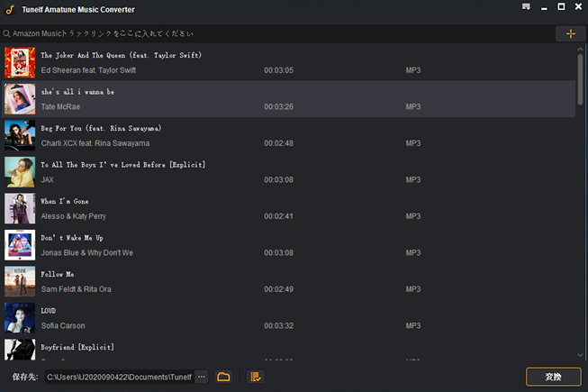Click artist Jonas Blue & Why Don't We

pyautogui.click(x=87, y=253)
